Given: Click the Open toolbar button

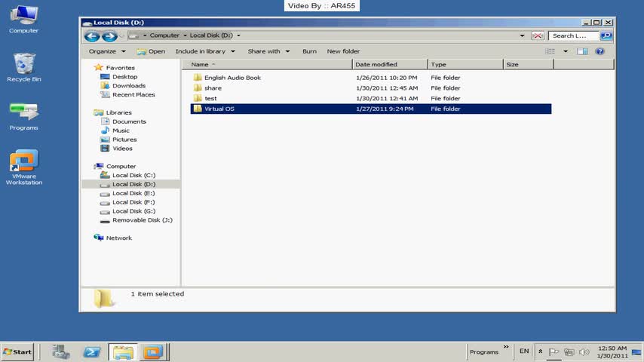Looking at the screenshot, I should pyautogui.click(x=151, y=51).
